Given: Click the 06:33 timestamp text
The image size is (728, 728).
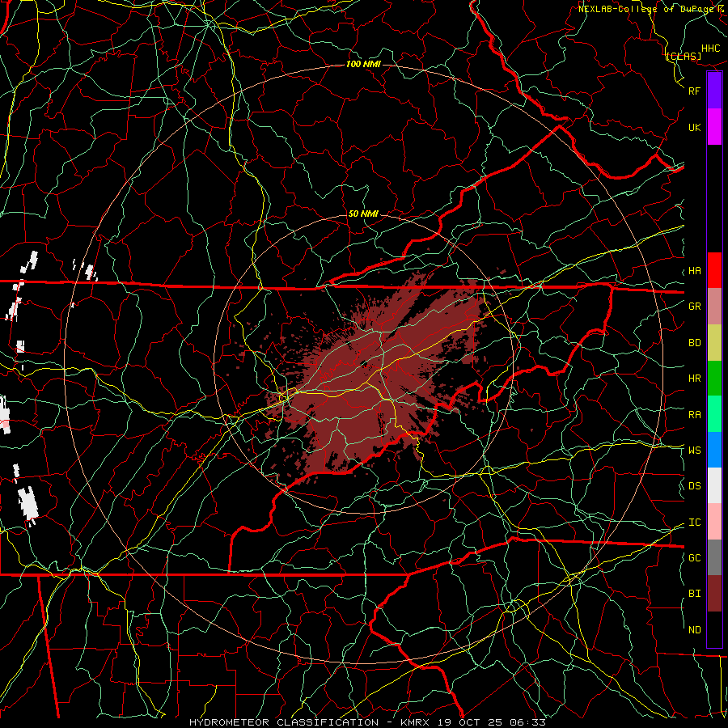Looking at the screenshot, I should click(x=530, y=722).
